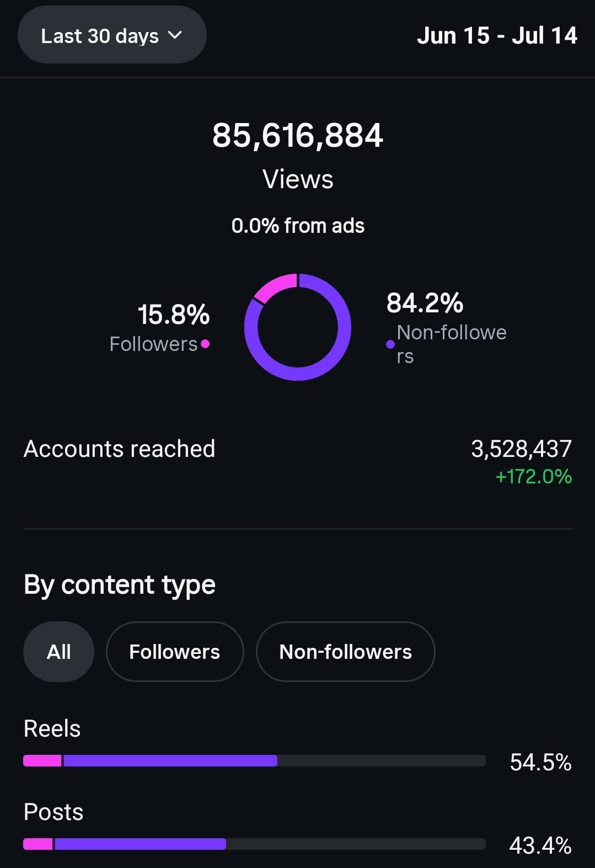Tap the Posts pink bar segment

tap(38, 844)
